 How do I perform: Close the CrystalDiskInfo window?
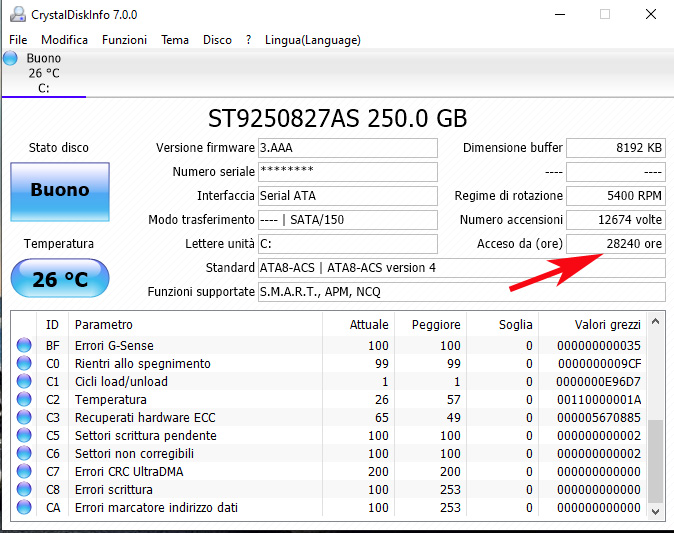pos(651,14)
